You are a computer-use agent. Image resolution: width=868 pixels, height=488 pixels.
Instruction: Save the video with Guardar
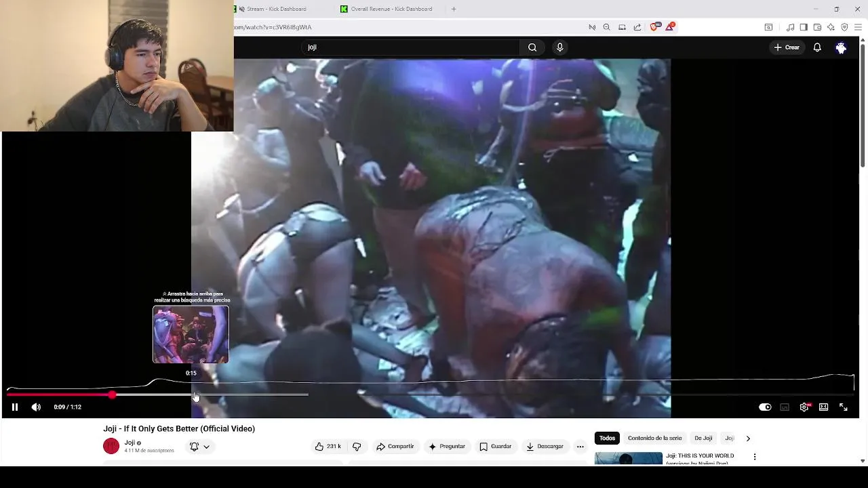(496, 447)
